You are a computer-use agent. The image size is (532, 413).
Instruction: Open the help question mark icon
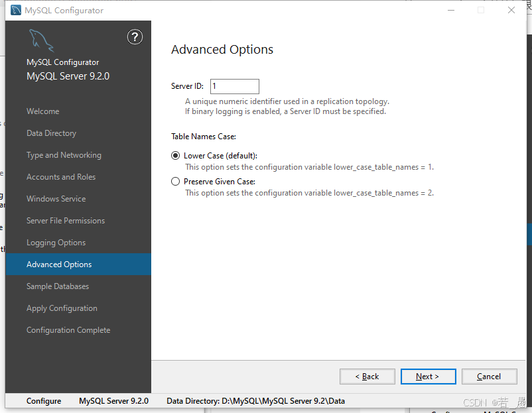(x=135, y=37)
